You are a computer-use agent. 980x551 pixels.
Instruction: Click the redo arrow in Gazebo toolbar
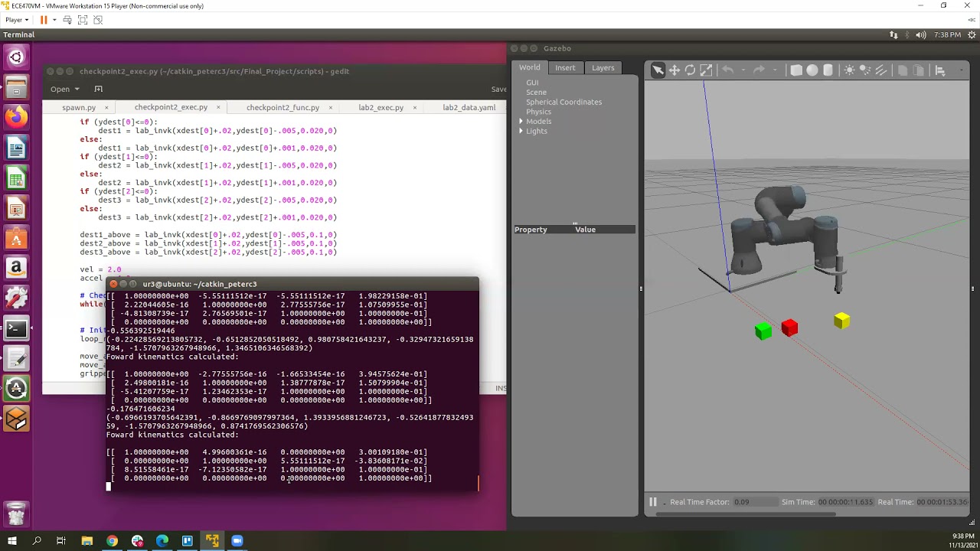point(759,70)
